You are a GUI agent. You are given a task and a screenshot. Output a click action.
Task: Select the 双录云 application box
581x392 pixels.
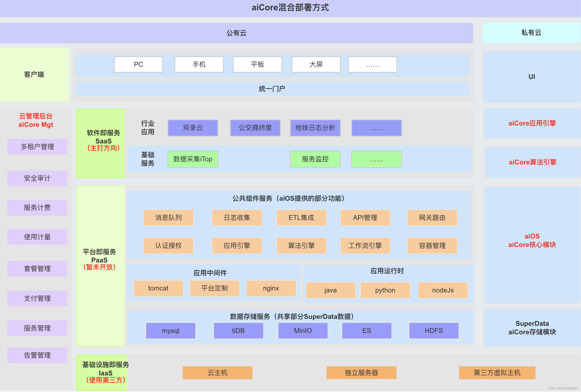point(193,128)
